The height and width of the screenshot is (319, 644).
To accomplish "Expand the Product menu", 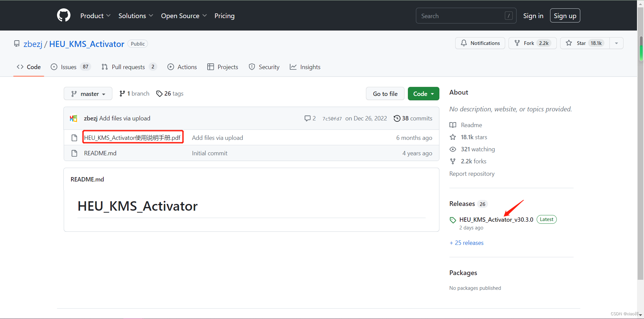I will pos(95,16).
